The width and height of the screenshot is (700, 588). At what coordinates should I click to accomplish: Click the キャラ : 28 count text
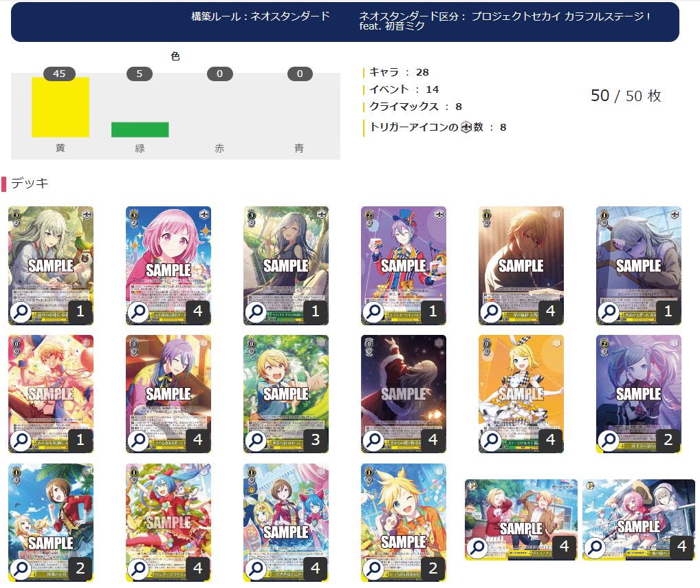click(x=399, y=72)
